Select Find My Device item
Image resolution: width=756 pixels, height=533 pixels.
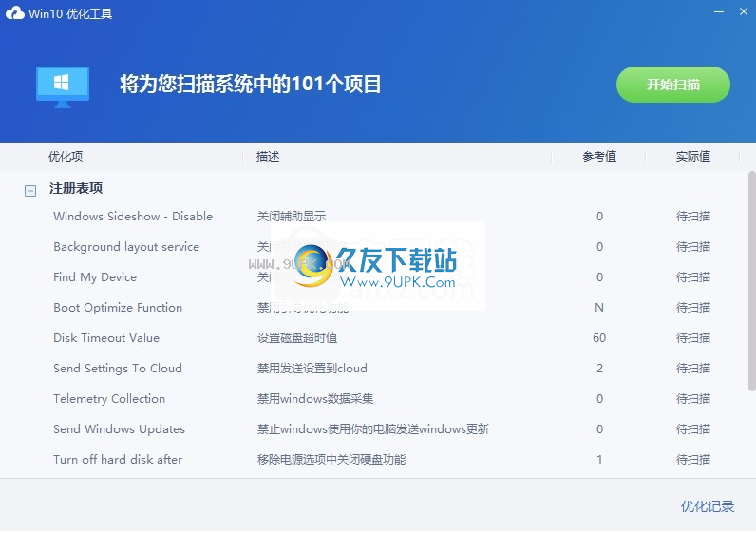tap(95, 276)
